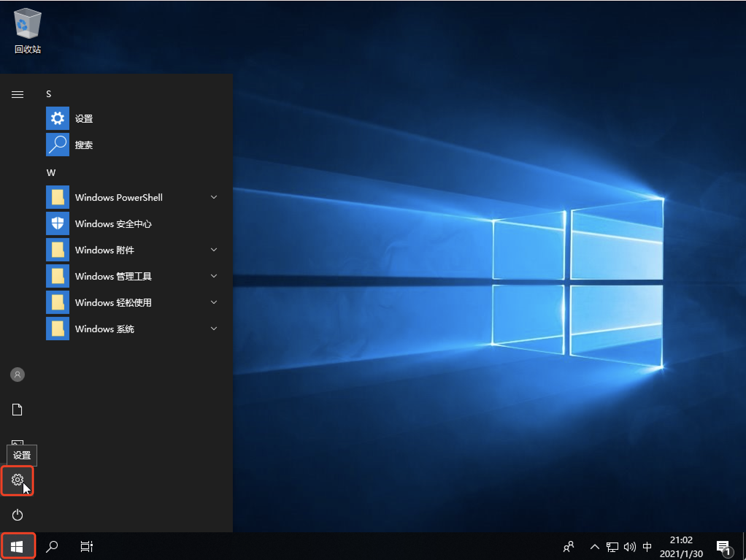Open the network status tray icon
This screenshot has height=560, width=746.
pos(612,546)
